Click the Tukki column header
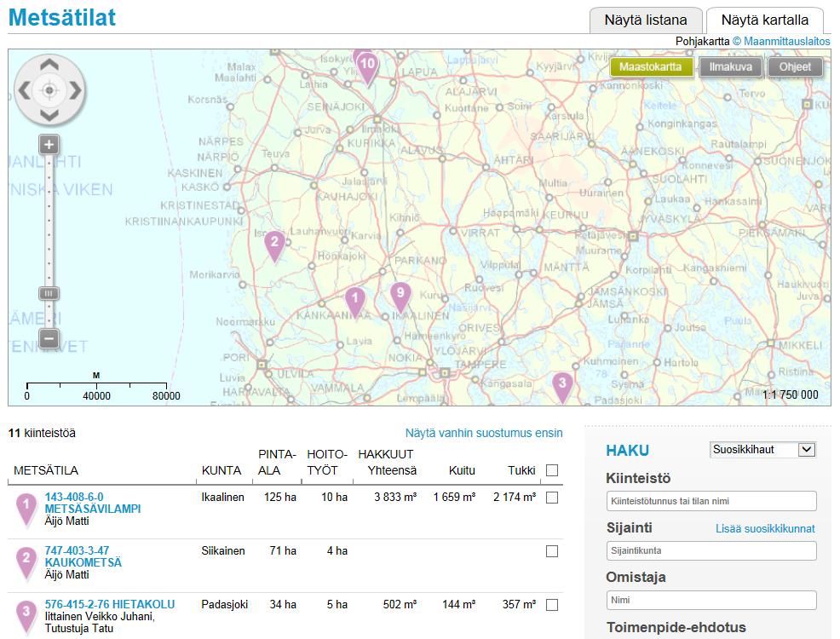Screen dimensions: 840x639 521,470
